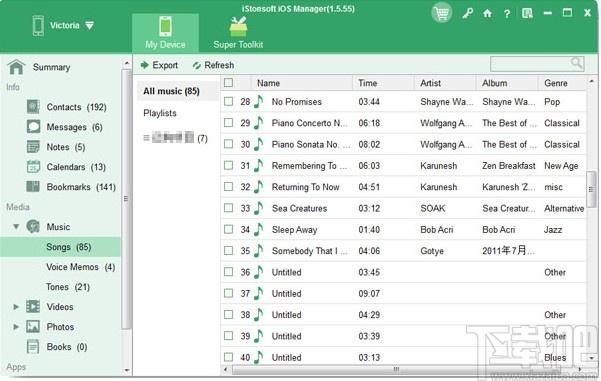Click the vertical scrollbar thumb of song list
601x381 pixels.
(x=591, y=189)
